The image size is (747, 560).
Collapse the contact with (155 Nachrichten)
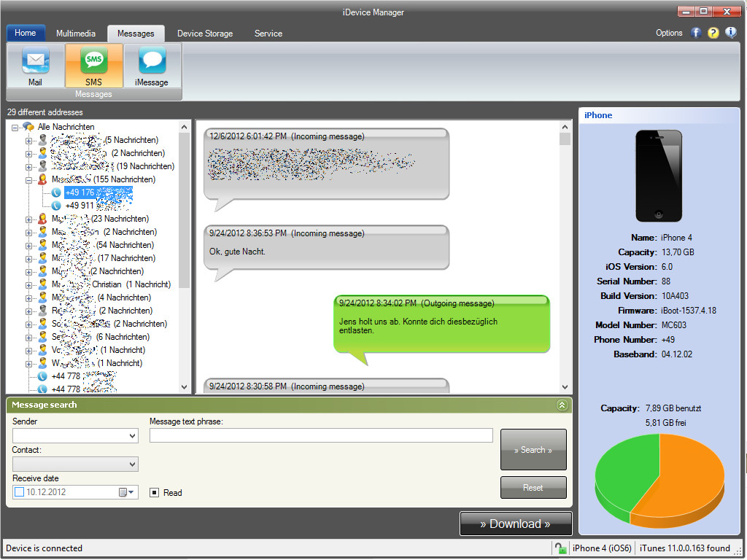point(28,180)
